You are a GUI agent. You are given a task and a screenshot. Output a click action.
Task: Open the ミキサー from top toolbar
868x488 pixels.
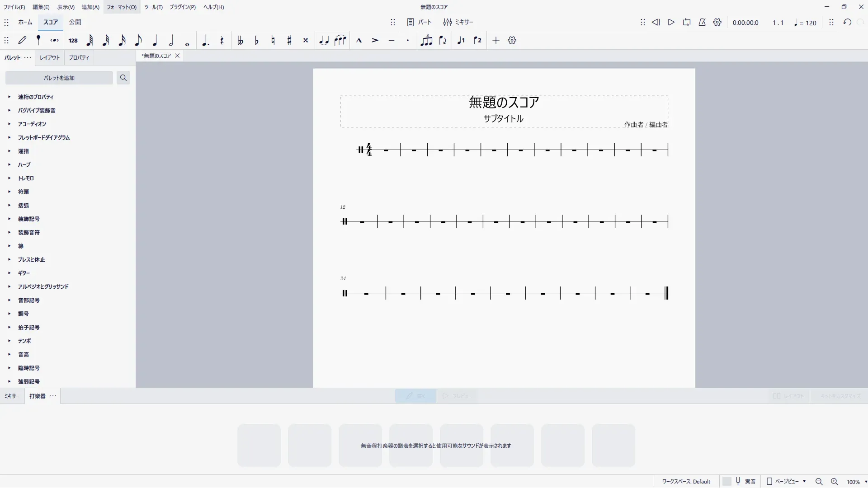pyautogui.click(x=458, y=22)
